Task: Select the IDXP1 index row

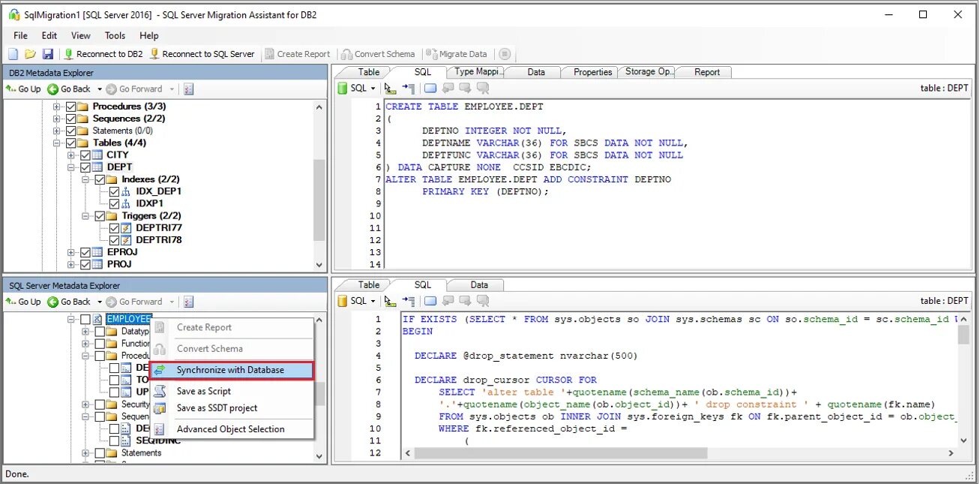Action: click(x=149, y=203)
